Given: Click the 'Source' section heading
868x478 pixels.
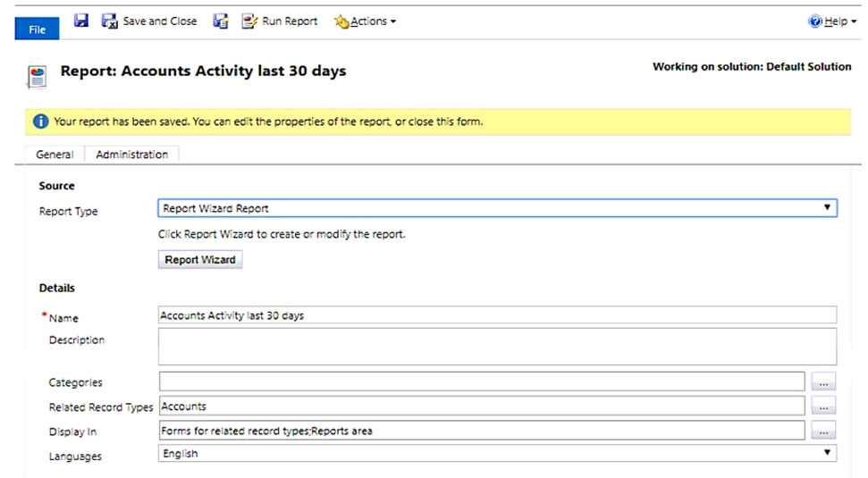Looking at the screenshot, I should point(56,186).
